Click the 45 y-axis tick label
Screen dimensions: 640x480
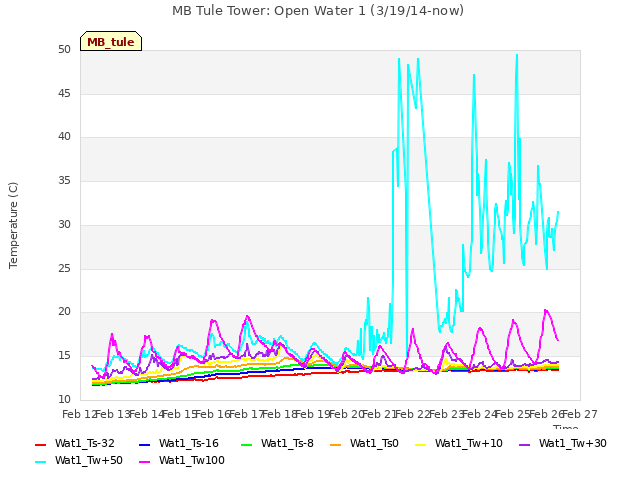click(x=64, y=93)
